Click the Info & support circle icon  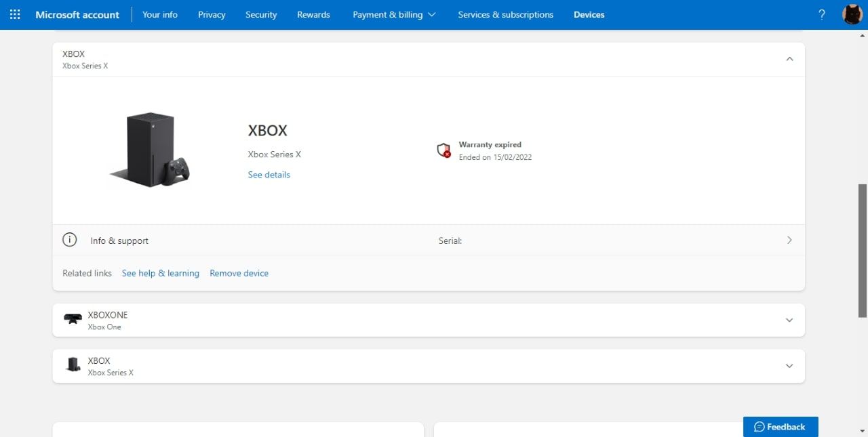pos(69,240)
